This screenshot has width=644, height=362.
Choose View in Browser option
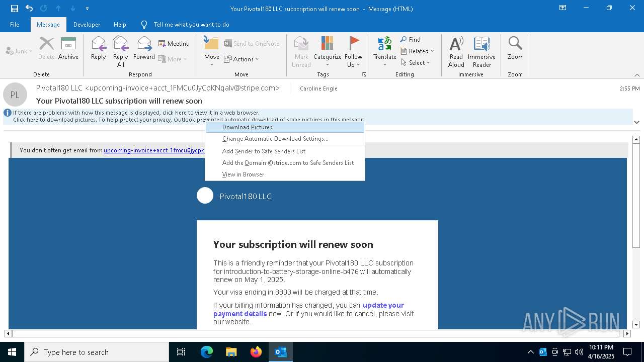pos(285,174)
